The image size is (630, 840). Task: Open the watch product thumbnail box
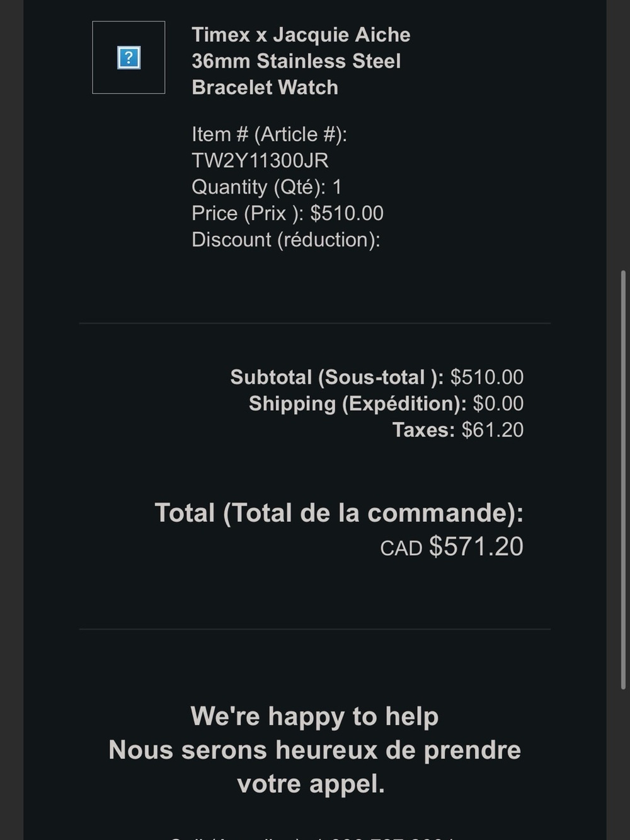[x=129, y=57]
